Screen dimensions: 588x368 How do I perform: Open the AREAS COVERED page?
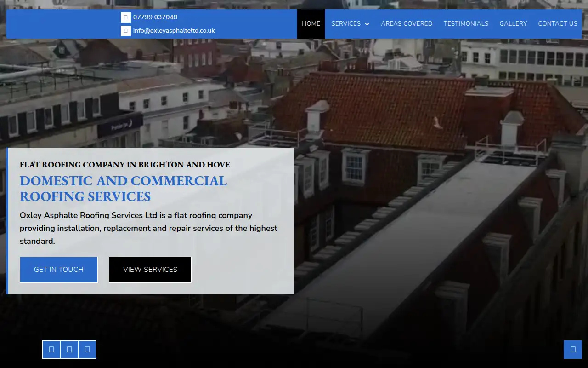click(x=407, y=23)
